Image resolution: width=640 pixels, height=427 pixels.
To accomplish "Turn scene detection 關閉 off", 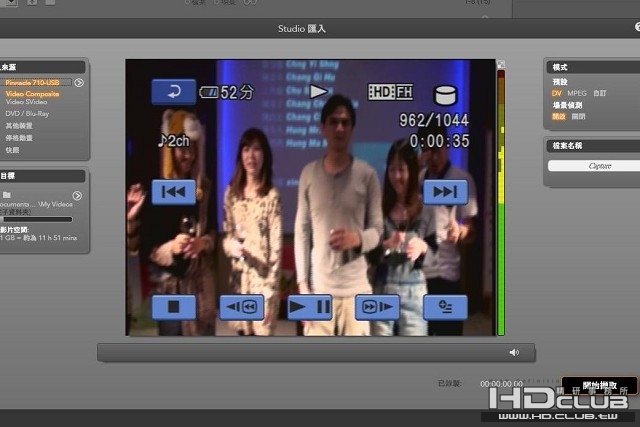I will point(578,117).
